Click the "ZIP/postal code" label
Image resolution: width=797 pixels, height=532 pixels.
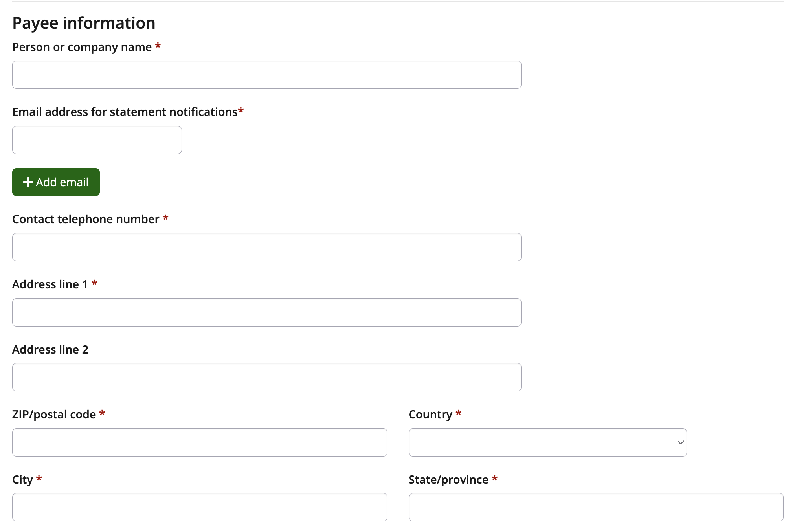[54, 415]
